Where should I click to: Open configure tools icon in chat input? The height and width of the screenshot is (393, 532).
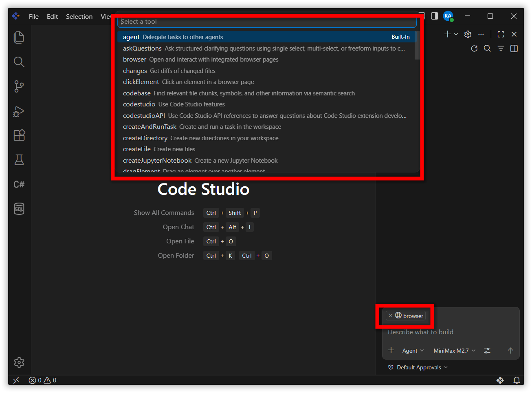(x=487, y=351)
